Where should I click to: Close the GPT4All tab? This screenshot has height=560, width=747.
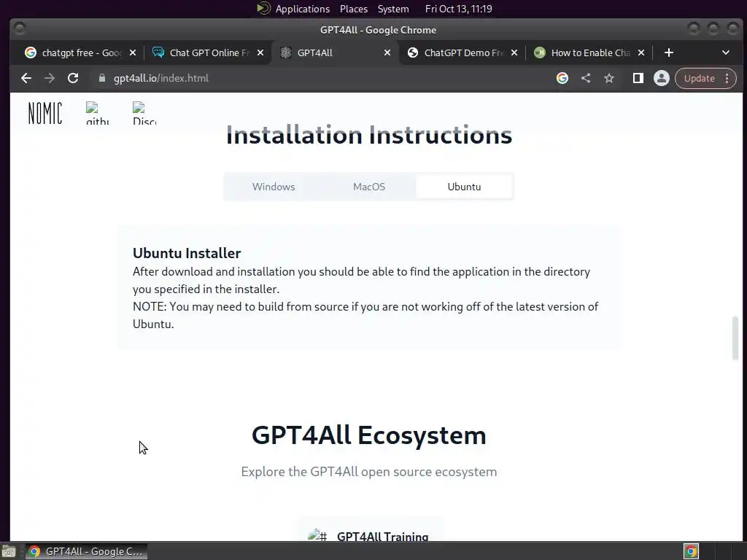[x=387, y=52]
